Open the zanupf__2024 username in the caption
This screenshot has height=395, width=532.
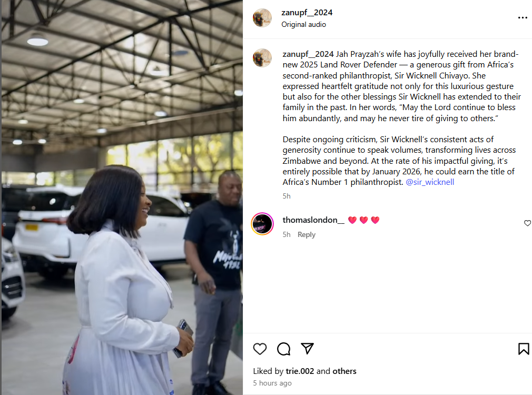(x=308, y=54)
